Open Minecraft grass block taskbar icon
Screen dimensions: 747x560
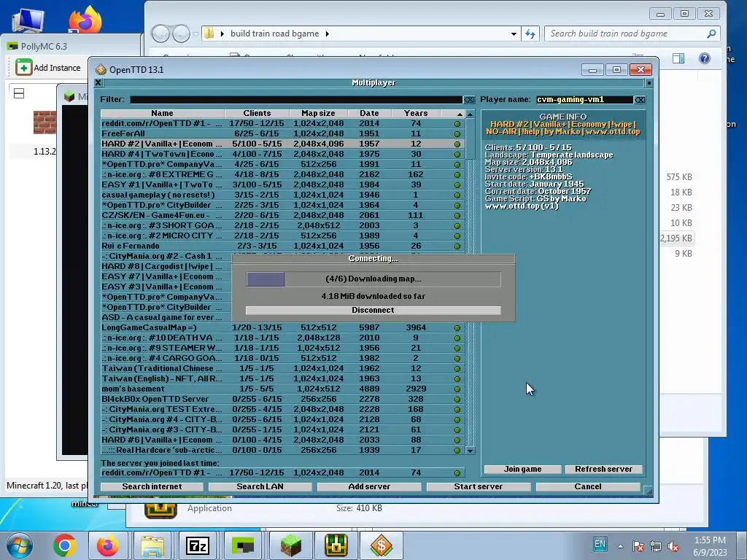pyautogui.click(x=290, y=545)
